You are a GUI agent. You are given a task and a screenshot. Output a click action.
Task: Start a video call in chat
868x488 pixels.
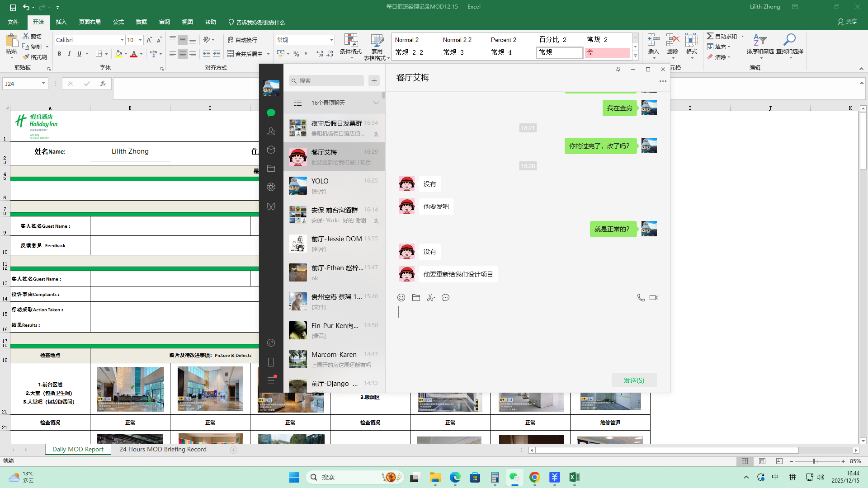(654, 298)
